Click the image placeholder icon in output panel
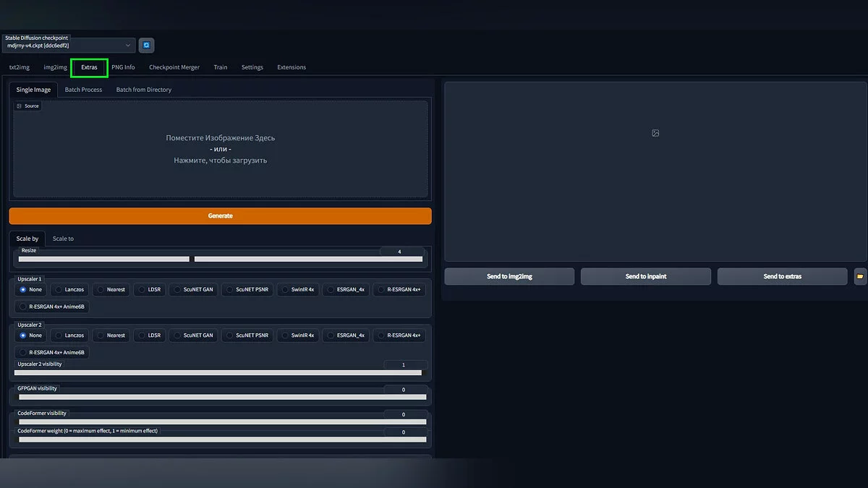This screenshot has width=868, height=488. [655, 133]
